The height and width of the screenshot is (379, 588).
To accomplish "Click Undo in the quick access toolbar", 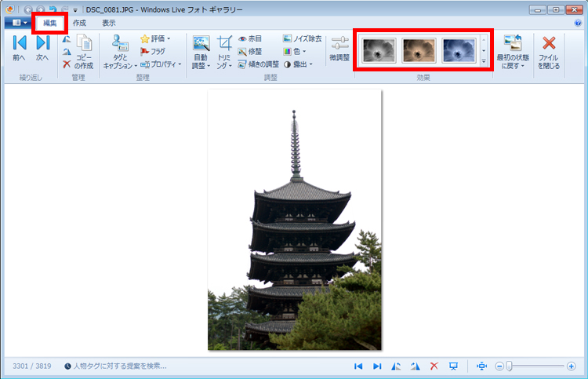I will click(53, 9).
